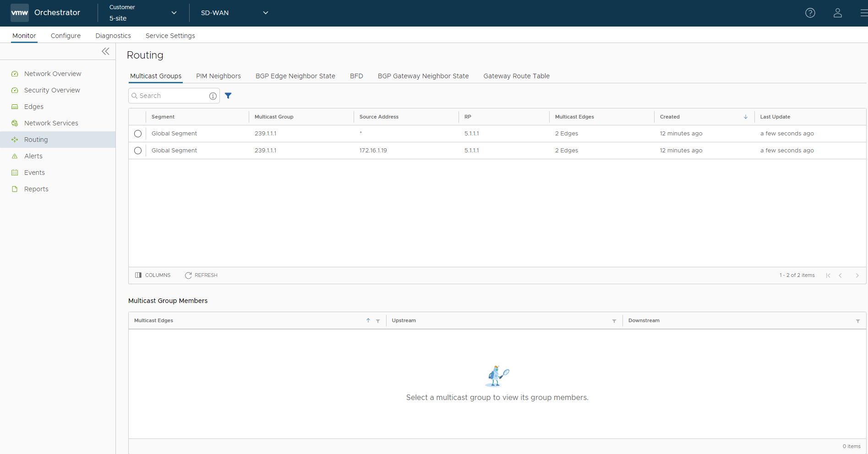The height and width of the screenshot is (454, 868).
Task: Sort by the Created column arrow
Action: point(745,117)
